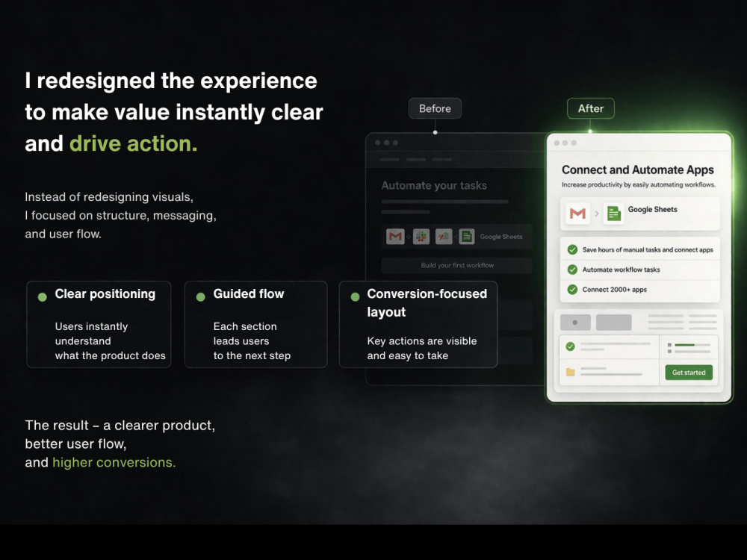Click 'Instead of redesigning visuals,' paragraph line
Image resolution: width=747 pixels, height=560 pixels.
coord(109,196)
